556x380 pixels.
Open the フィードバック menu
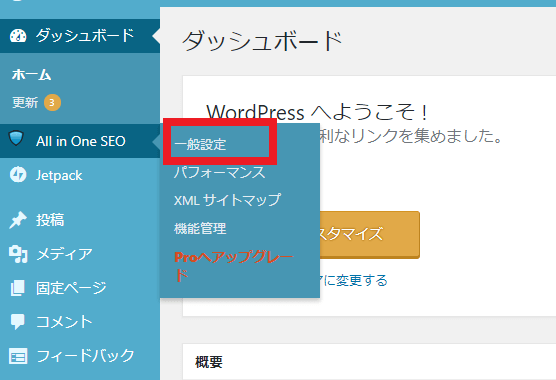tap(85, 356)
